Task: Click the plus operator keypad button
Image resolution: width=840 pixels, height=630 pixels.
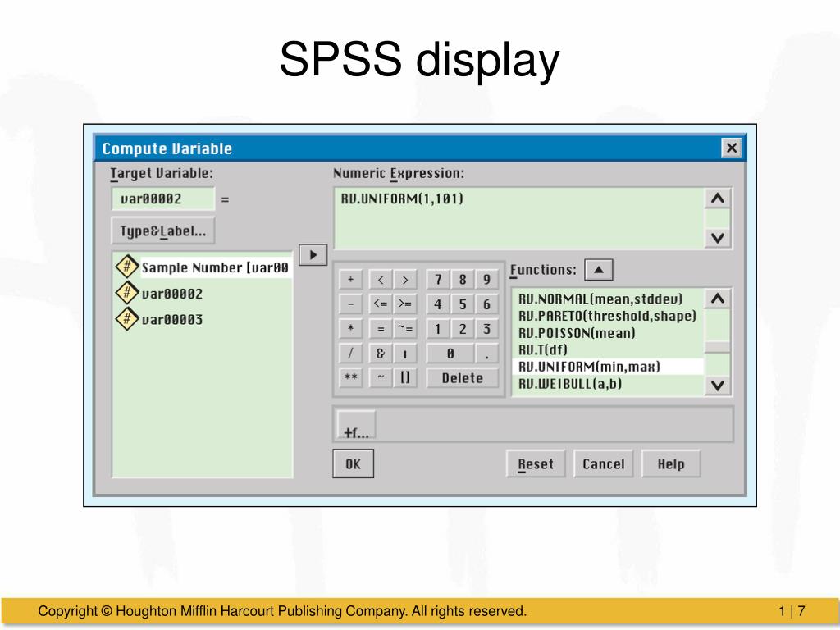Action: (350, 279)
